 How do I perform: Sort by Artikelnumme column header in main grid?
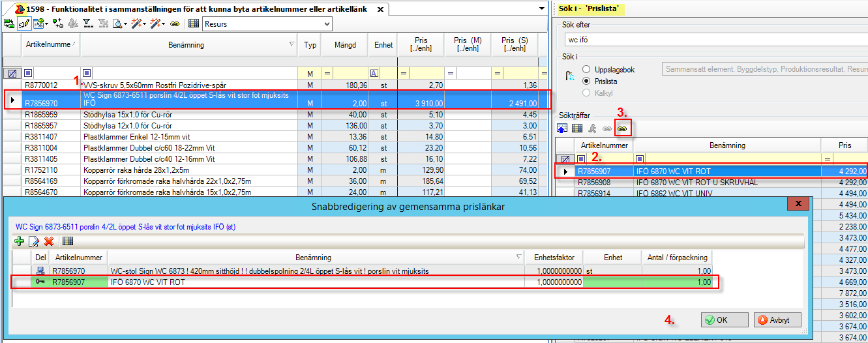click(x=51, y=45)
